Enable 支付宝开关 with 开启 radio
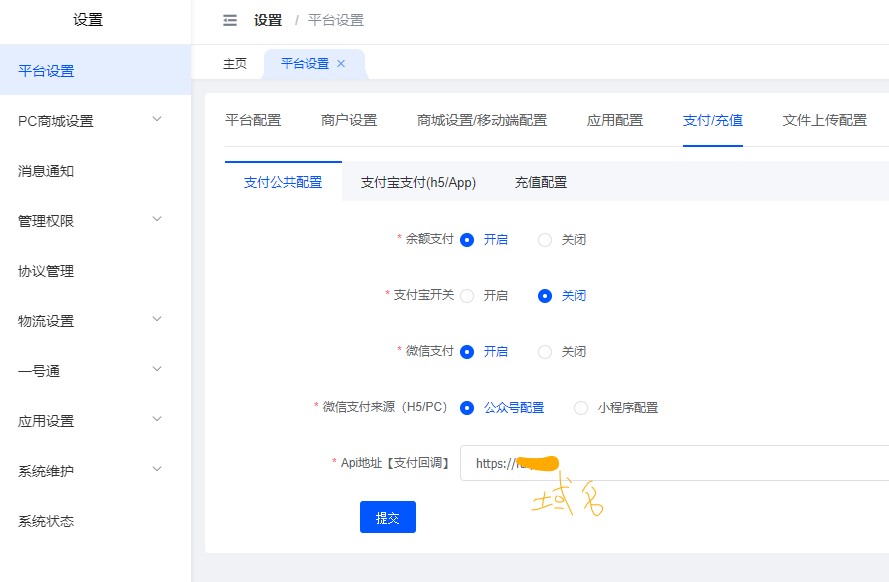 coord(467,296)
